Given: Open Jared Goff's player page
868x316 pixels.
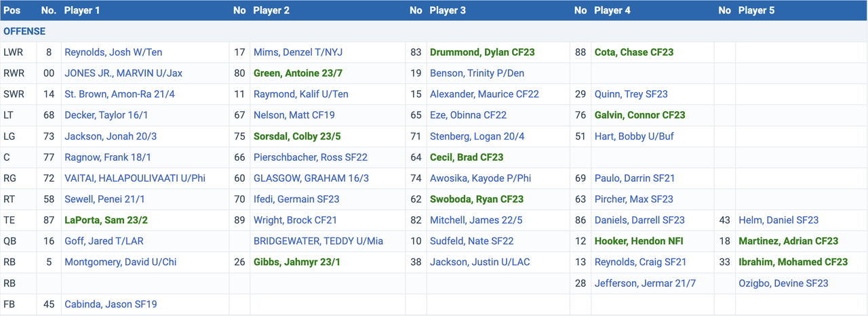Looking at the screenshot, I should (x=104, y=241).
